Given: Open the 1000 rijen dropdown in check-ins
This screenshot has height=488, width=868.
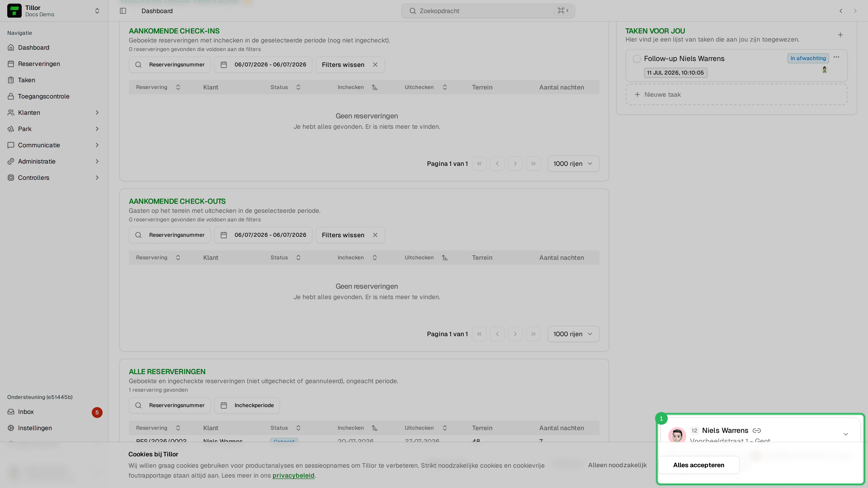Looking at the screenshot, I should pos(573,164).
